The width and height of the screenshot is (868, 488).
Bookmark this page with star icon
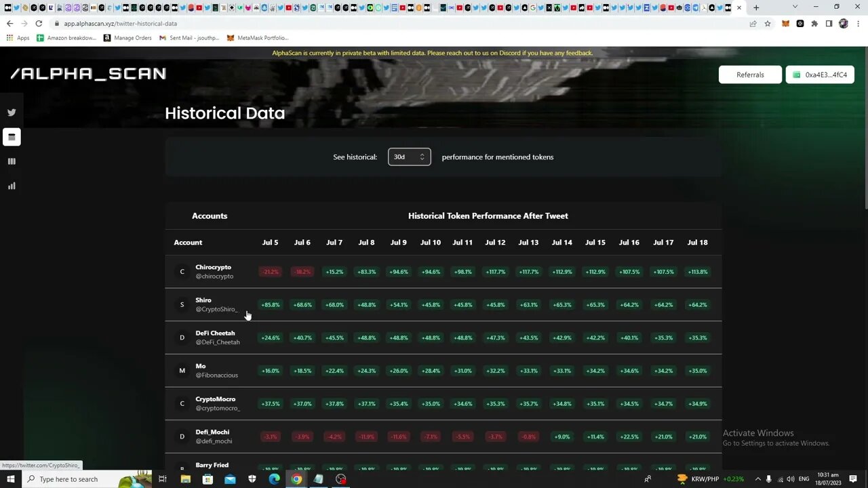(768, 23)
